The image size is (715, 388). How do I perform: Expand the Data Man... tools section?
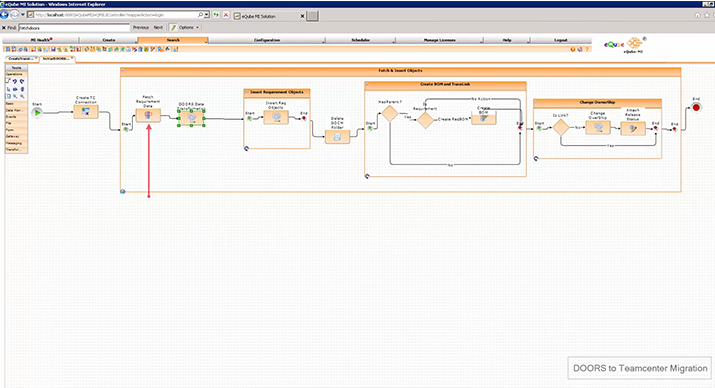[16, 110]
